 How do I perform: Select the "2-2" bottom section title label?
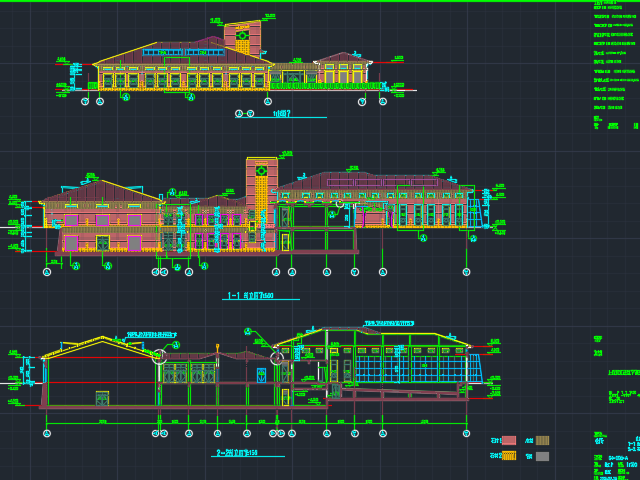(236, 453)
